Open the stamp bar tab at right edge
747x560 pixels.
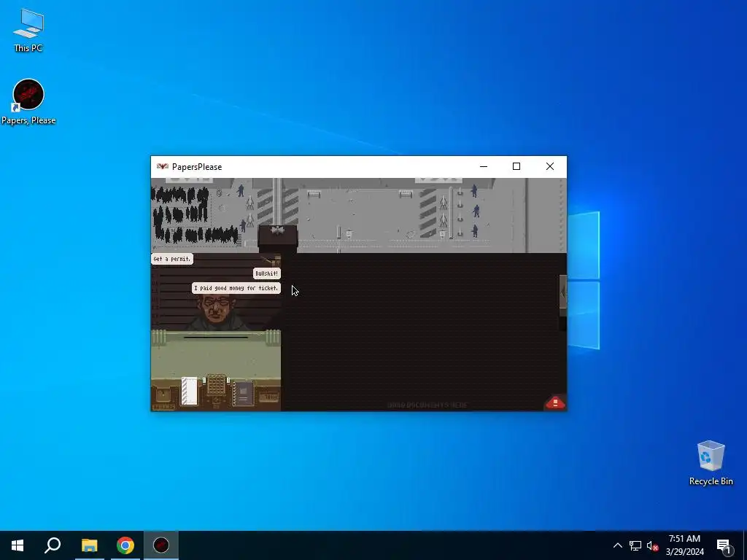click(x=563, y=295)
